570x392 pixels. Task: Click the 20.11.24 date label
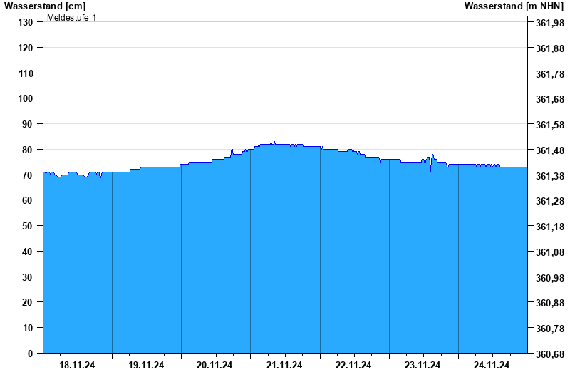click(x=215, y=366)
